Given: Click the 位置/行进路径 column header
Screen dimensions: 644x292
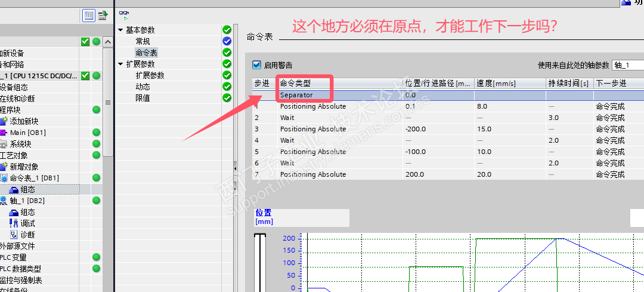Looking at the screenshot, I should 438,84.
